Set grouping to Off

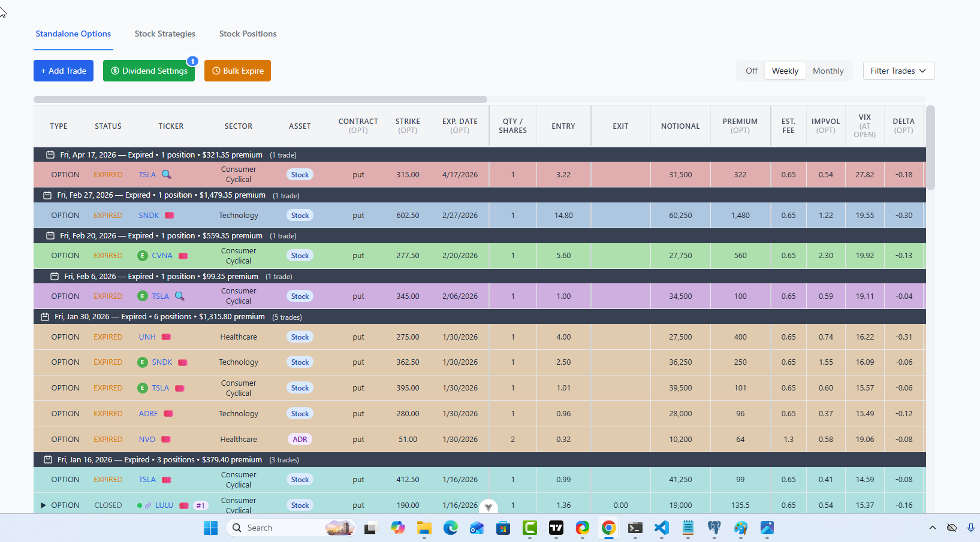coord(752,71)
